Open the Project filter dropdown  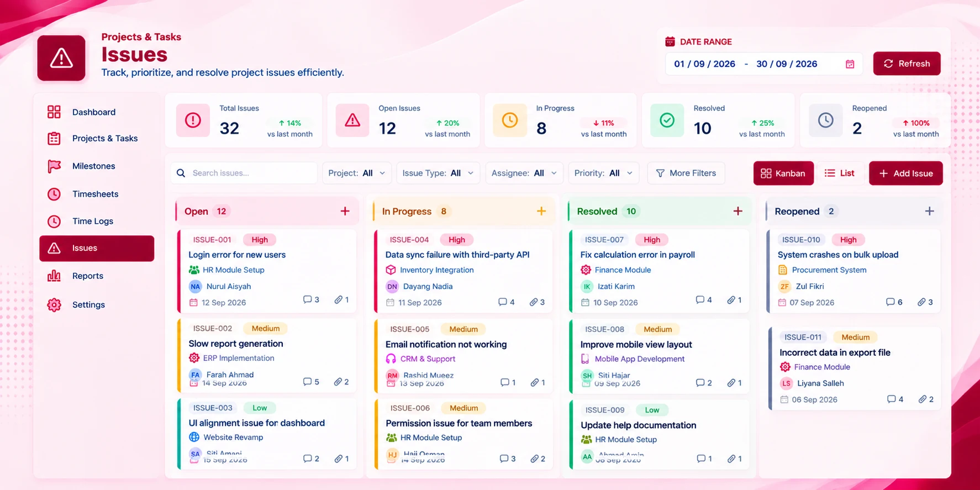coord(357,173)
